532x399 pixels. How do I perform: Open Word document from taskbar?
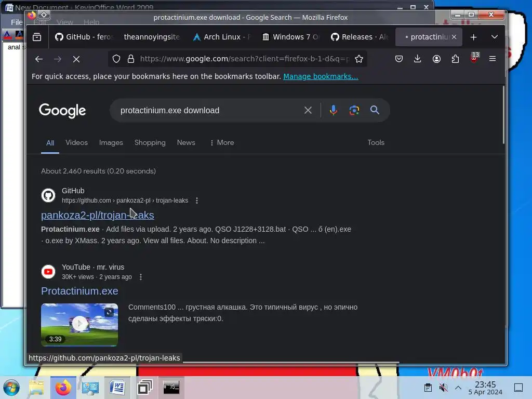click(117, 388)
